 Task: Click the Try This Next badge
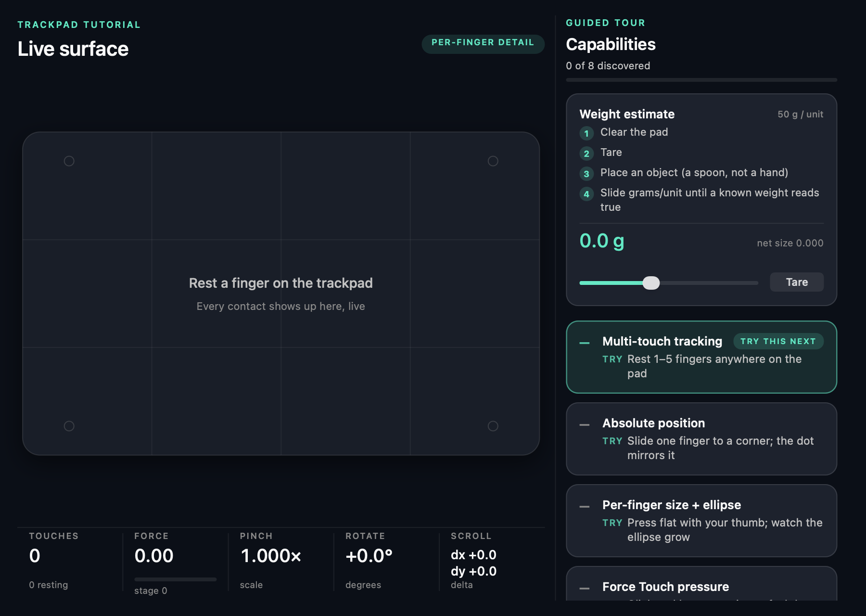778,341
